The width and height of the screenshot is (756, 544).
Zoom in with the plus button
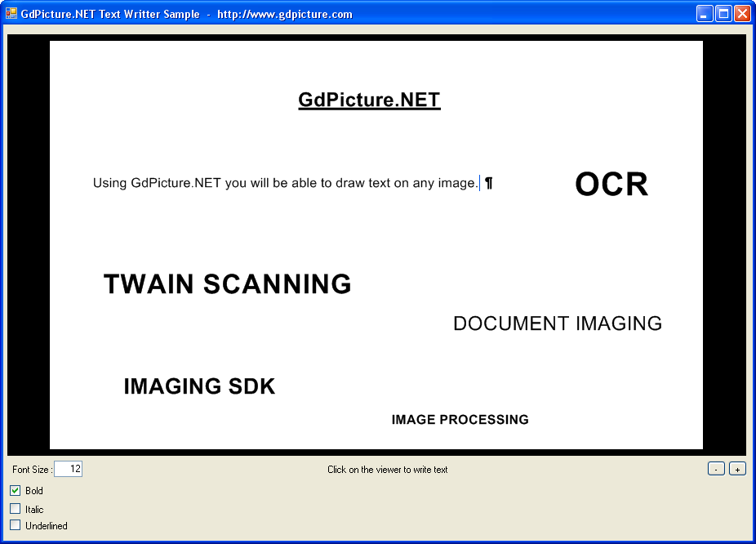click(737, 469)
